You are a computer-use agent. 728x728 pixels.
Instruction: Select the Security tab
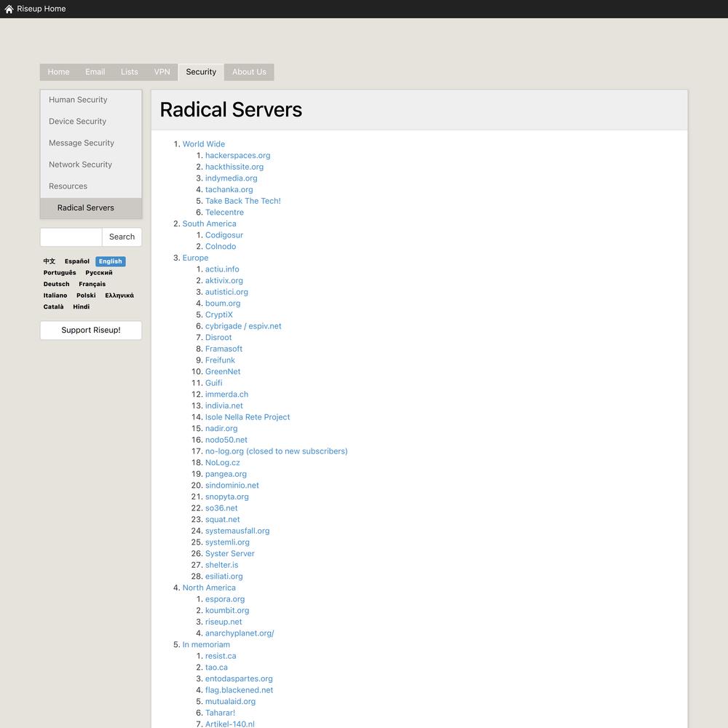pyautogui.click(x=201, y=72)
